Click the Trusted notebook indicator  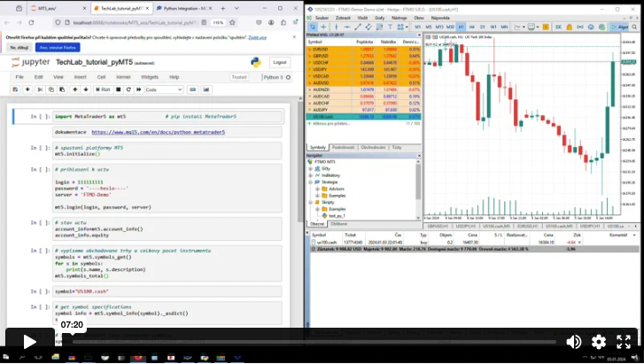click(239, 77)
